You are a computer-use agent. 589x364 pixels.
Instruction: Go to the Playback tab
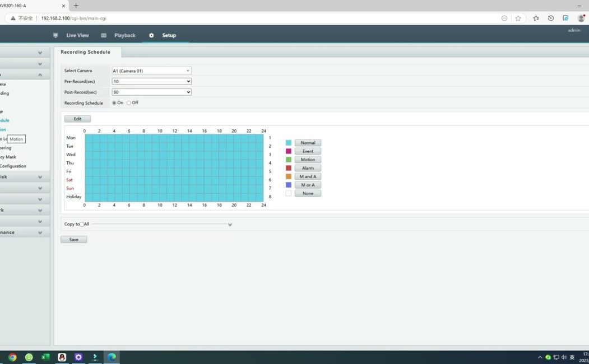[124, 35]
